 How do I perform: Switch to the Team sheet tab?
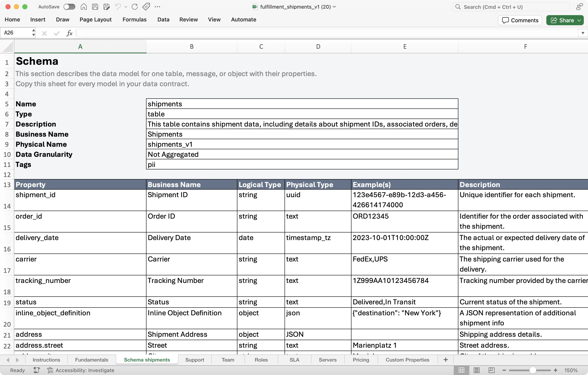(228, 360)
